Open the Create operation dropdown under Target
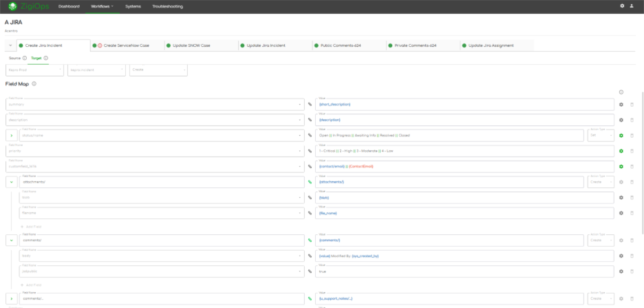Viewport: 644px width, 308px height. (x=158, y=70)
